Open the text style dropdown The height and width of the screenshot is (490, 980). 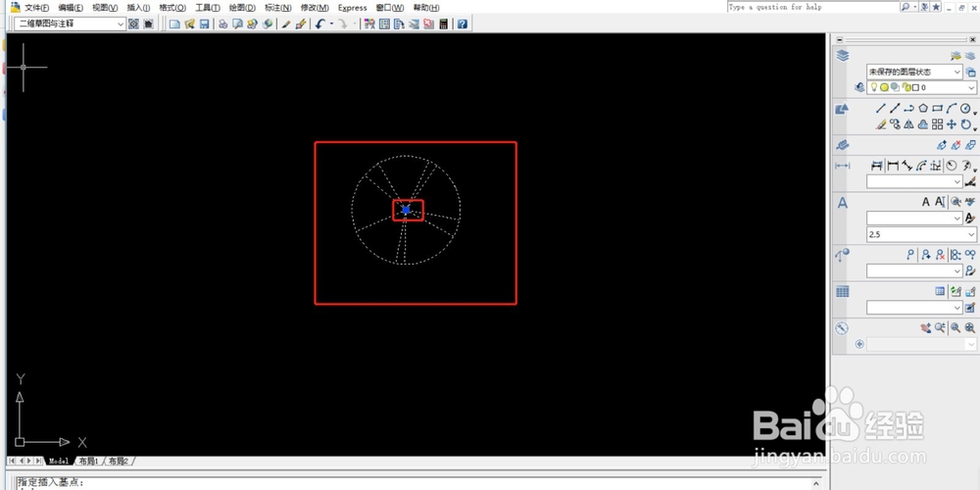pyautogui.click(x=914, y=219)
